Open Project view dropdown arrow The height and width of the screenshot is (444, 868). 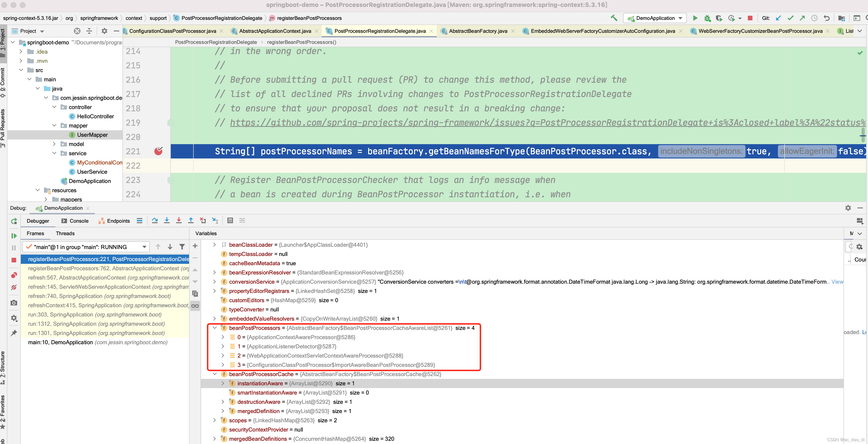42,31
